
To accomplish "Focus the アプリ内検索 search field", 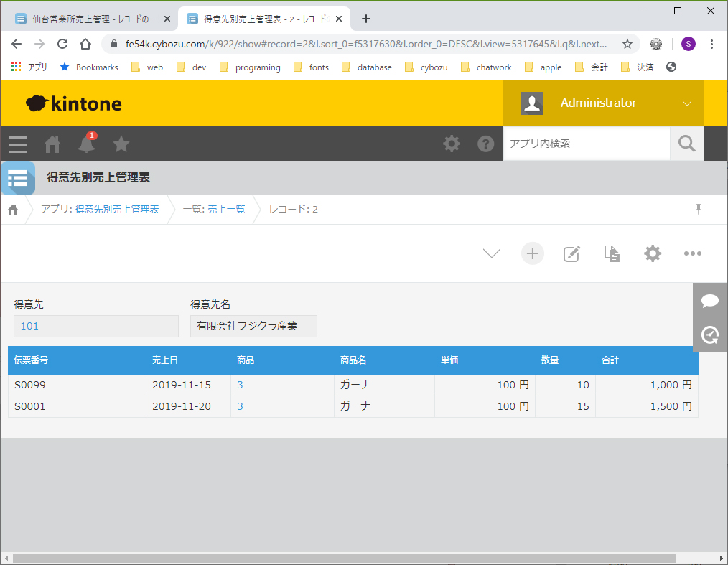I will click(x=587, y=144).
